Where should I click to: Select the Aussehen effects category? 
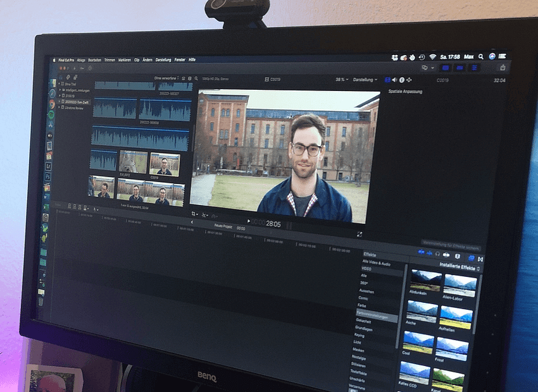click(x=366, y=291)
